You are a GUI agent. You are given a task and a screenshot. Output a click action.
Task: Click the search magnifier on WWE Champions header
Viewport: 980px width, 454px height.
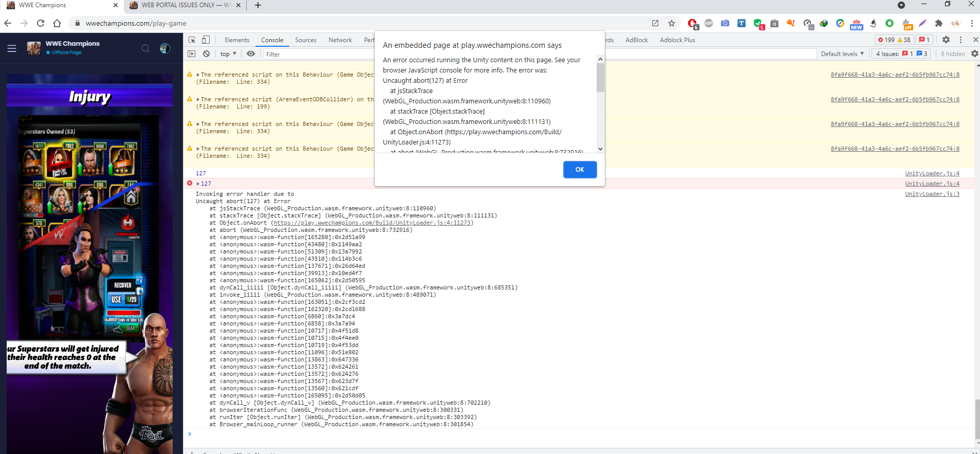click(x=145, y=48)
